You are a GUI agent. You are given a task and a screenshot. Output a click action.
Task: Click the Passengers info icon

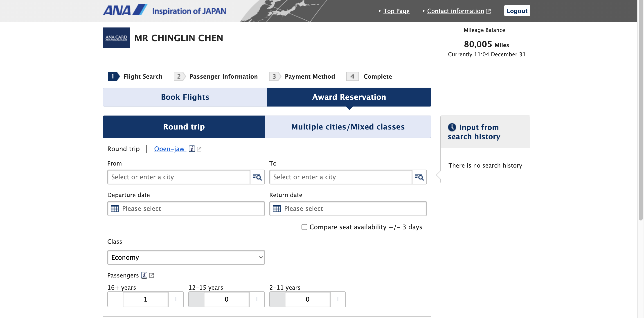click(x=144, y=275)
